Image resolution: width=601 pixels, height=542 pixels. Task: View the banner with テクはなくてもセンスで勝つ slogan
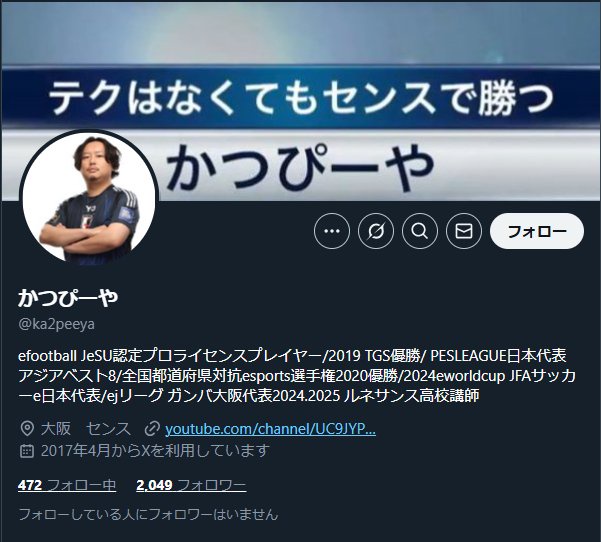(300, 100)
